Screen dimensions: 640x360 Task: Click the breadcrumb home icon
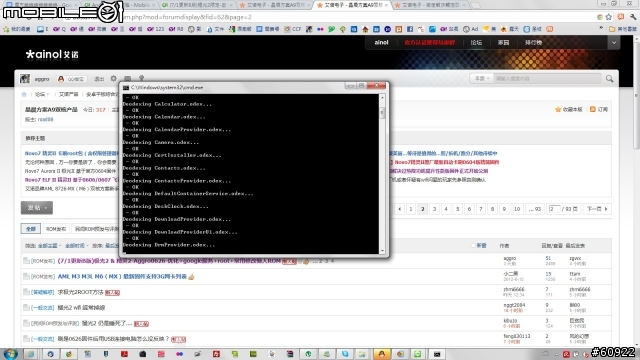(x=24, y=94)
